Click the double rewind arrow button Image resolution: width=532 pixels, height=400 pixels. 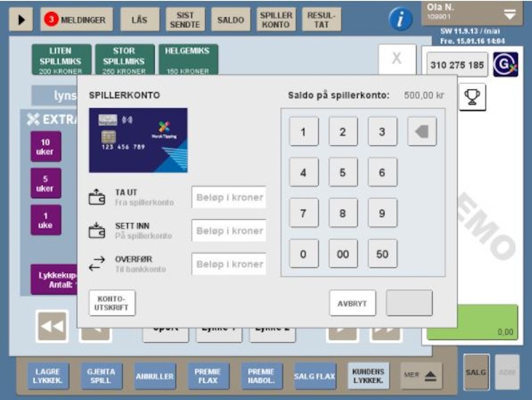click(x=52, y=326)
